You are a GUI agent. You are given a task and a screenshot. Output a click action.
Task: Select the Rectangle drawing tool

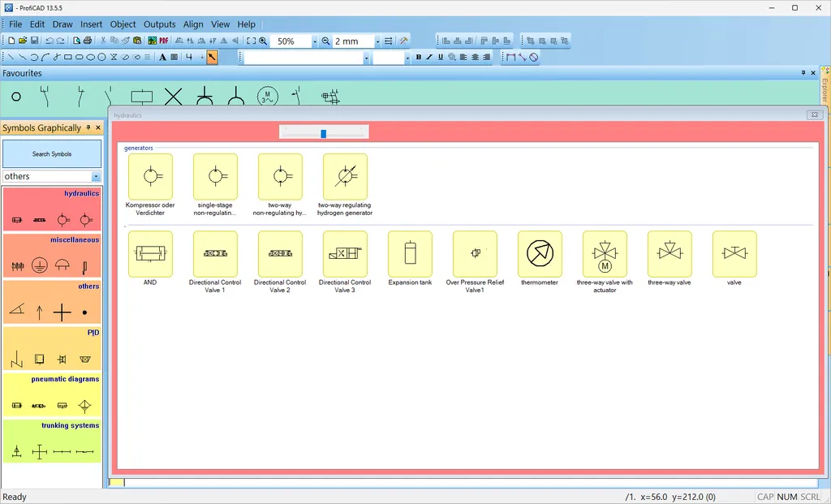tap(68, 58)
